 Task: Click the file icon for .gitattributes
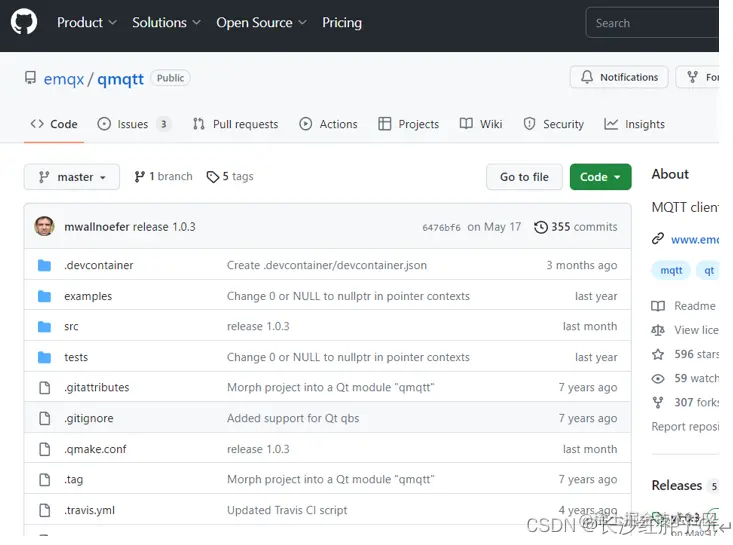pyautogui.click(x=44, y=387)
